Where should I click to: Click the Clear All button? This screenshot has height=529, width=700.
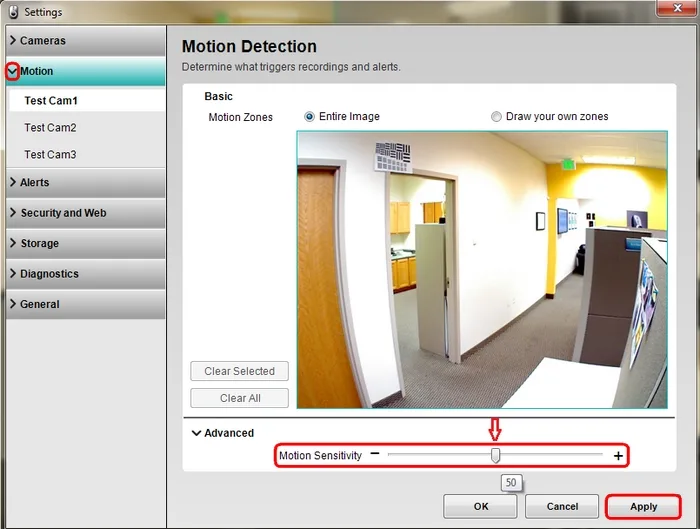coord(239,398)
